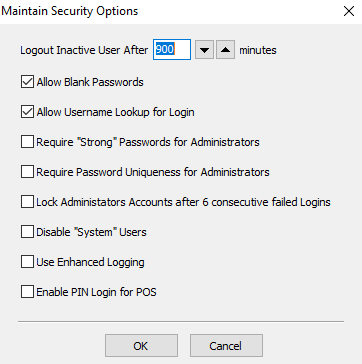
Task: Confirm settings with the OK button
Action: click(141, 346)
